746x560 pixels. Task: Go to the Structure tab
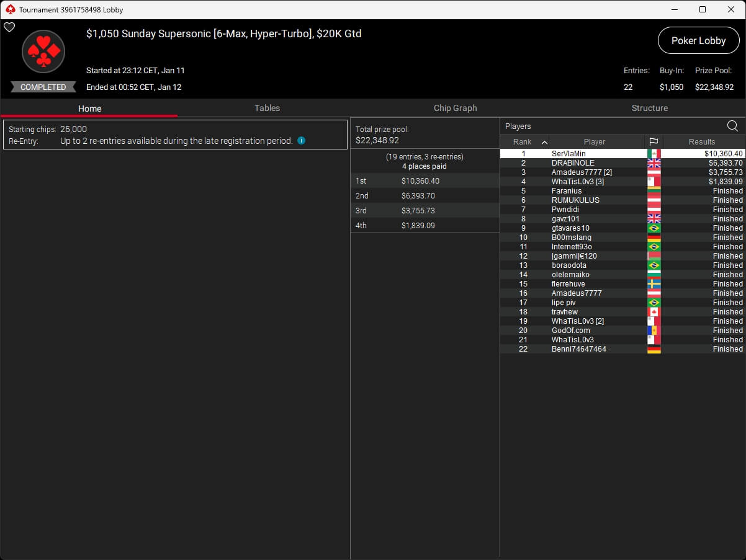tap(649, 108)
